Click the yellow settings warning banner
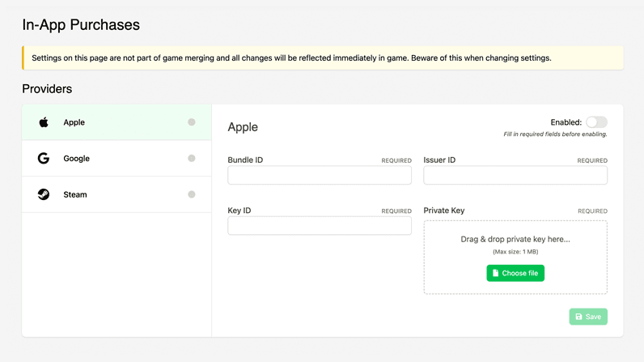 tap(323, 58)
